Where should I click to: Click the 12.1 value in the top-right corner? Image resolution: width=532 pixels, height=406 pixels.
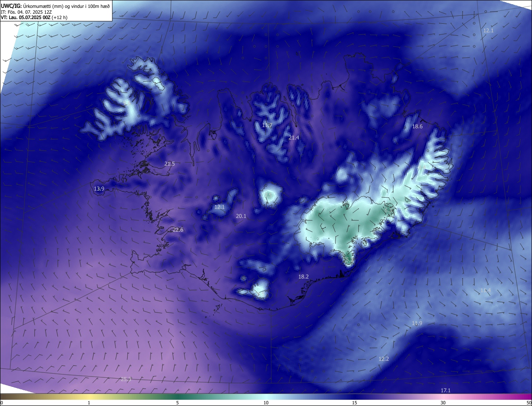click(488, 31)
